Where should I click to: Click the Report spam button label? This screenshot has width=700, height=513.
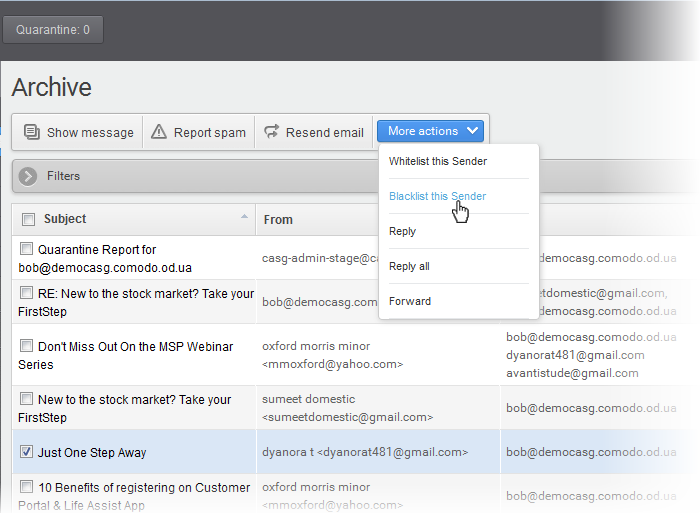(210, 133)
